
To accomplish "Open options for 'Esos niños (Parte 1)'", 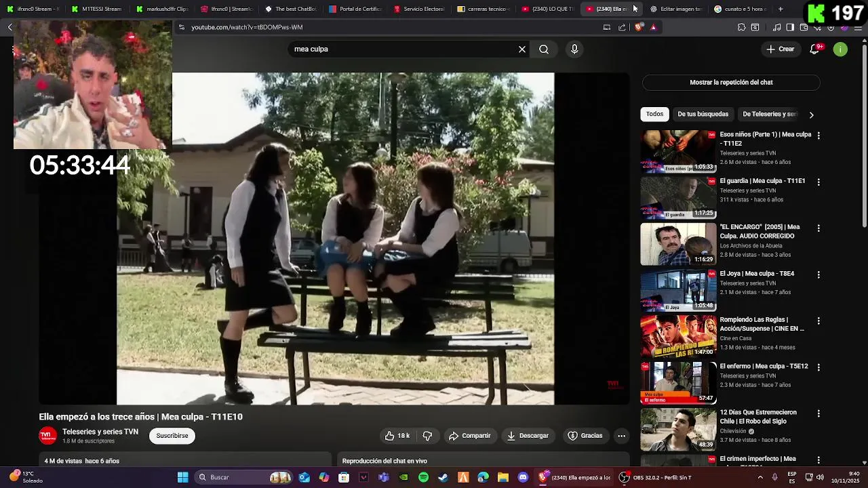I will 818,136.
